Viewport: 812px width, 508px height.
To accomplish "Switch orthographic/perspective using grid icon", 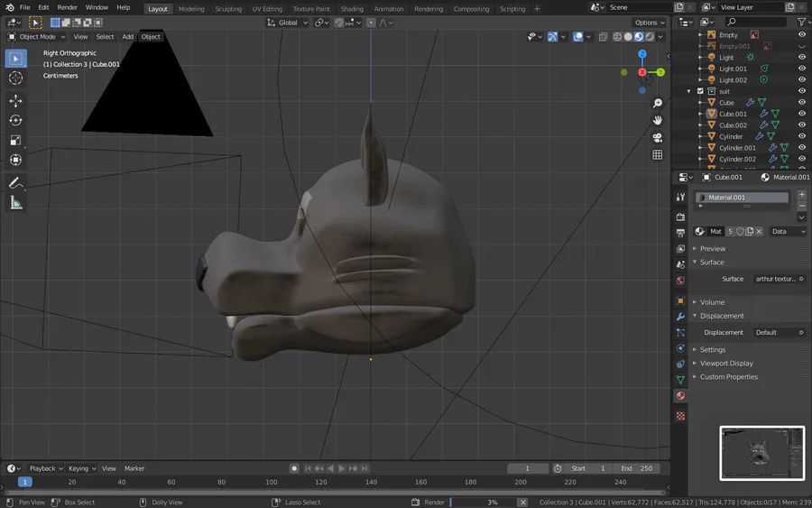I will coord(657,155).
